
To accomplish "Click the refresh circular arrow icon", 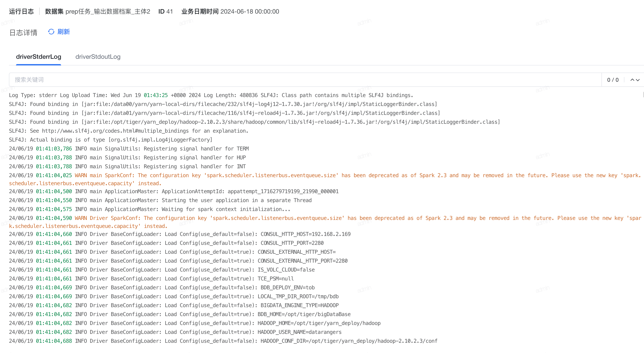I will pos(51,32).
